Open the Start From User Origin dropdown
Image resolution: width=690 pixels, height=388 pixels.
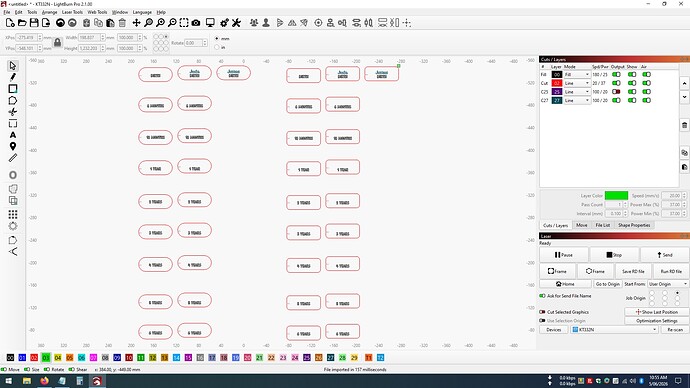668,284
